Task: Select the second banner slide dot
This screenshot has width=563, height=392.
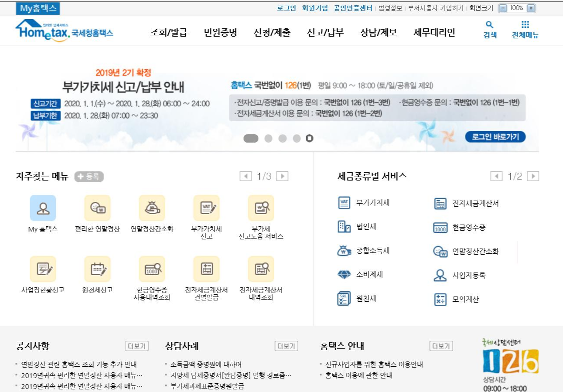Action: coord(268,138)
